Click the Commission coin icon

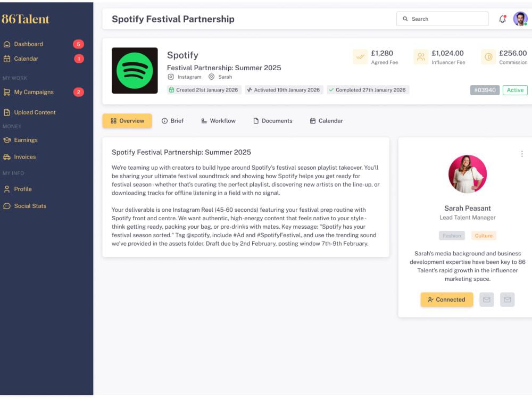(488, 57)
